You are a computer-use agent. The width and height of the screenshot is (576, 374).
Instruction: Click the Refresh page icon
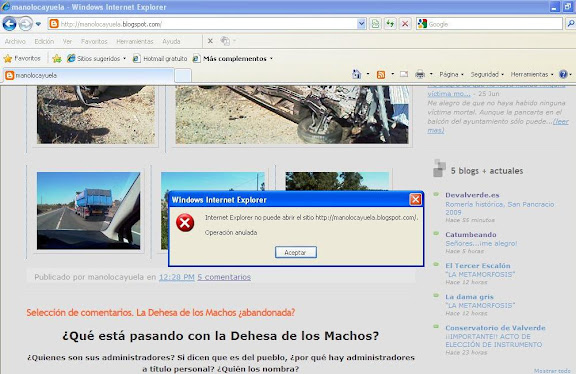[x=390, y=24]
